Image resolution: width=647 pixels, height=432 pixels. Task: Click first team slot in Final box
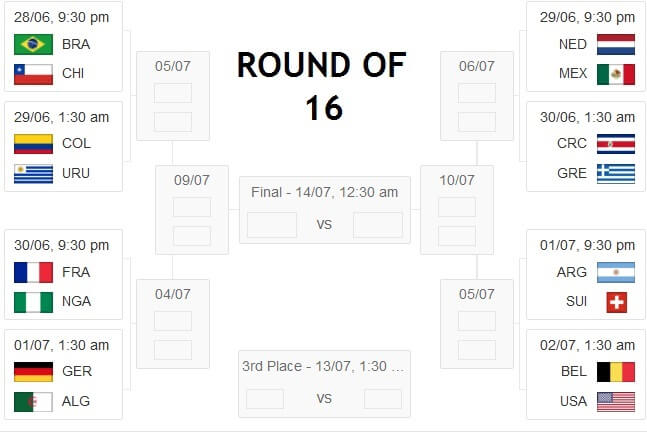pos(272,225)
